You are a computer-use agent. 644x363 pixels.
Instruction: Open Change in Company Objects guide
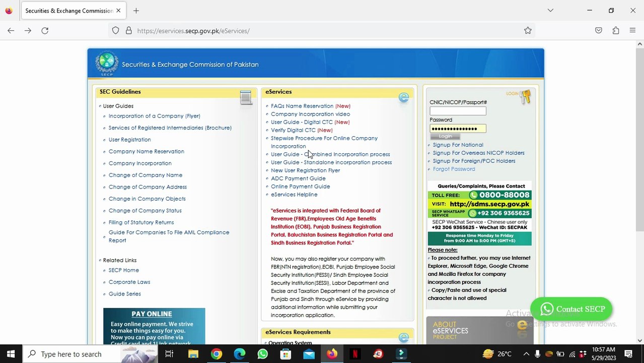pos(147,199)
